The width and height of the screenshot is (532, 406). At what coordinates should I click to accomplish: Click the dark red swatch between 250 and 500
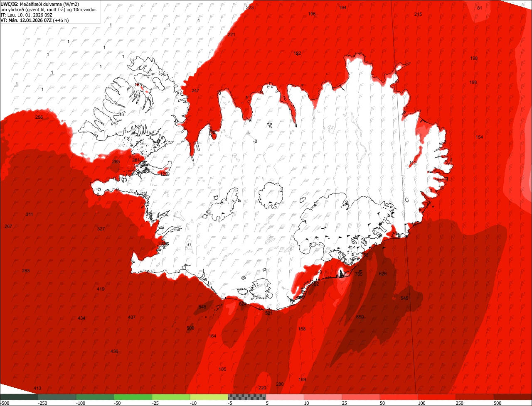[x=475, y=397]
